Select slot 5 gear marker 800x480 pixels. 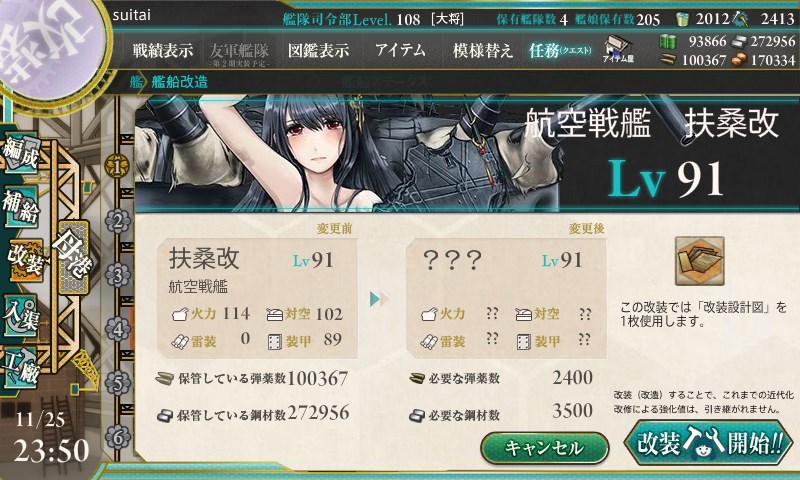pyautogui.click(x=117, y=383)
